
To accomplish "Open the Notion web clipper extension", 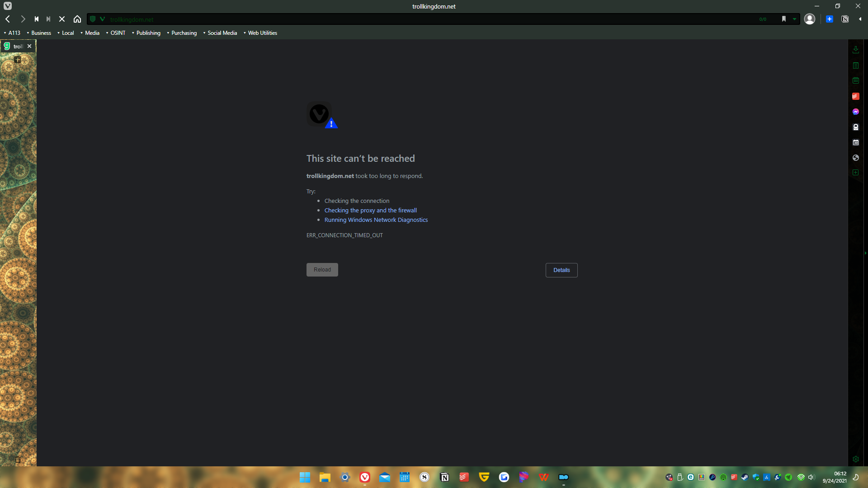I will [845, 19].
